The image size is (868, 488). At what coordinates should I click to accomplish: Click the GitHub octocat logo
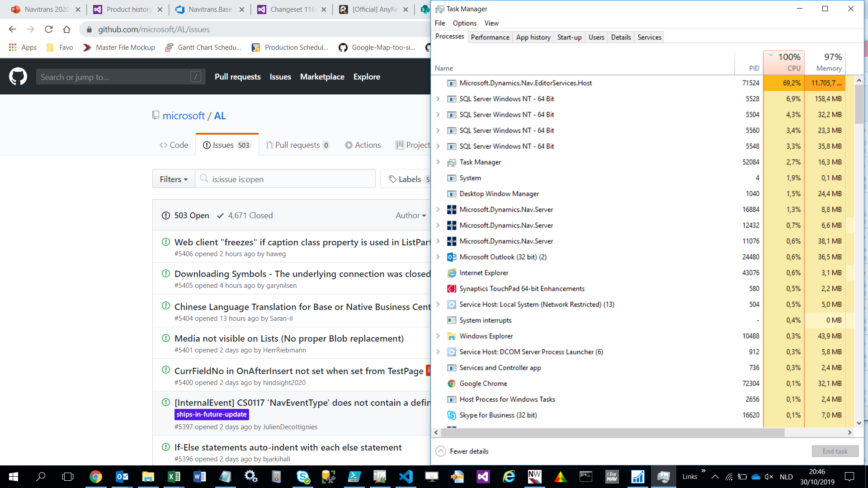[x=18, y=77]
